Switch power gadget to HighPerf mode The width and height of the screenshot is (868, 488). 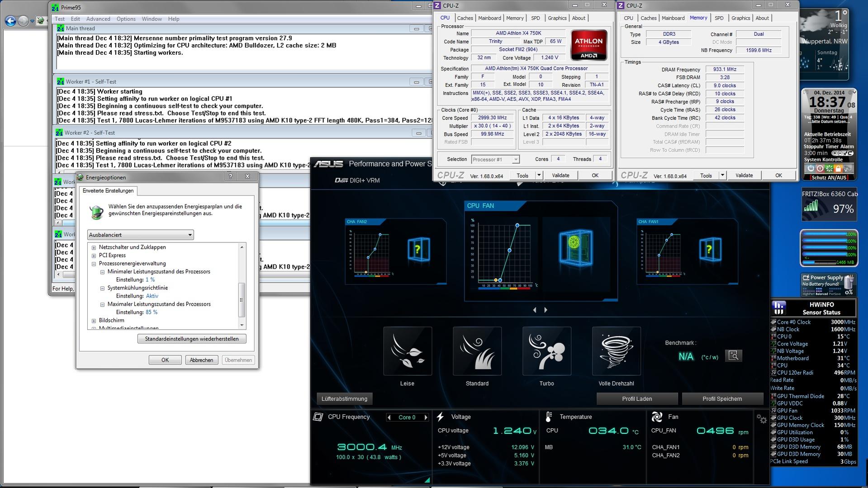point(808,294)
